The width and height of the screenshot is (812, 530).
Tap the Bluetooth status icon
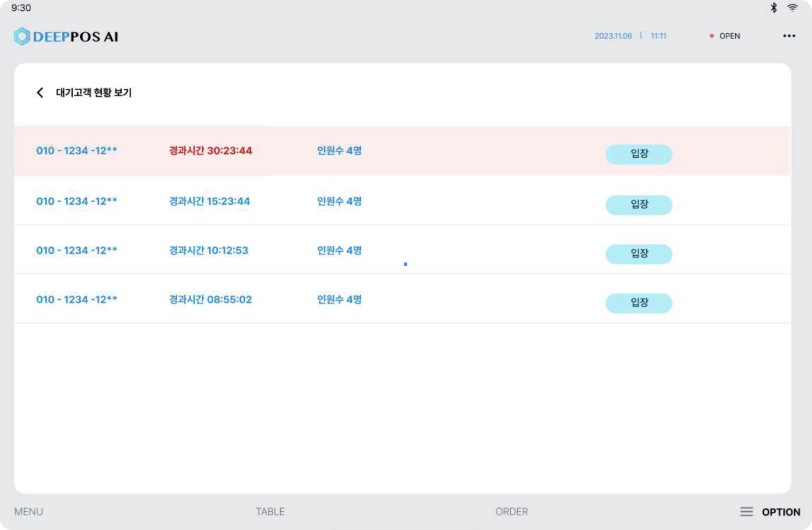click(x=774, y=8)
